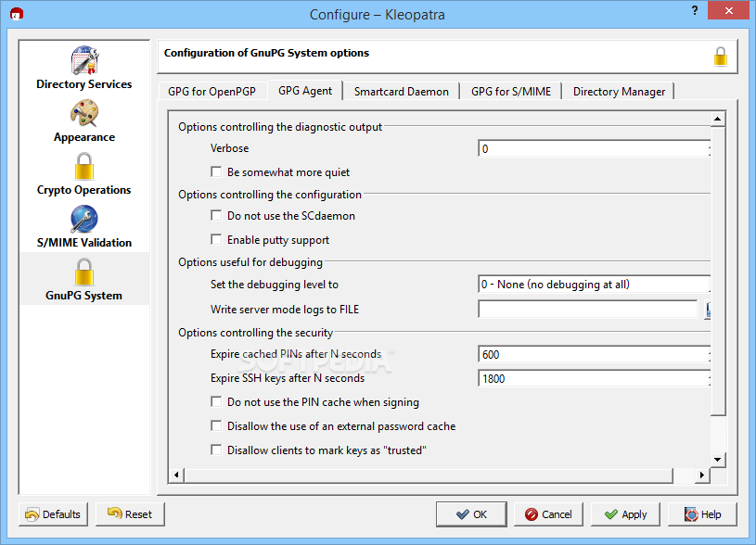The height and width of the screenshot is (545, 756).
Task: Click the Apply button
Action: 625,514
